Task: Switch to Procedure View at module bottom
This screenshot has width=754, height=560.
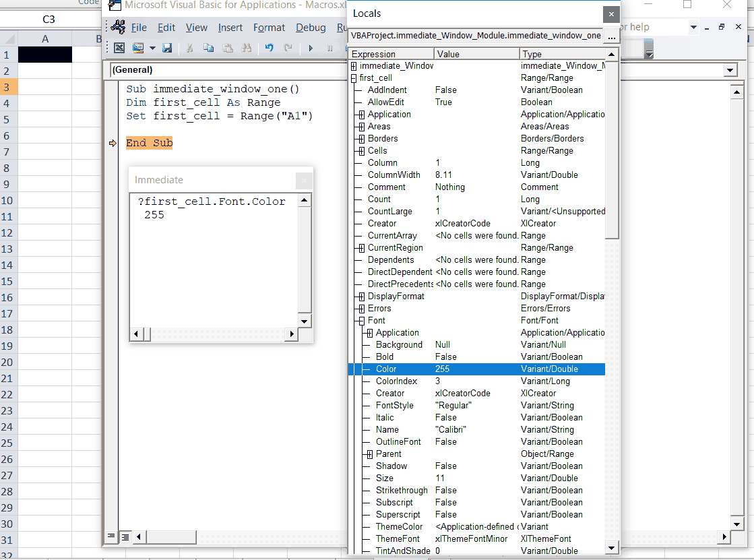Action: tap(111, 537)
